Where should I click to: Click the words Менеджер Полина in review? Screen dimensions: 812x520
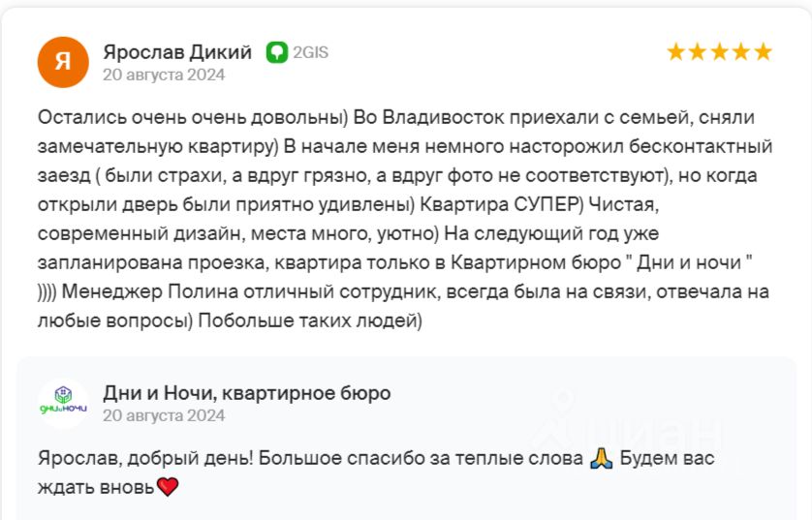click(150, 291)
